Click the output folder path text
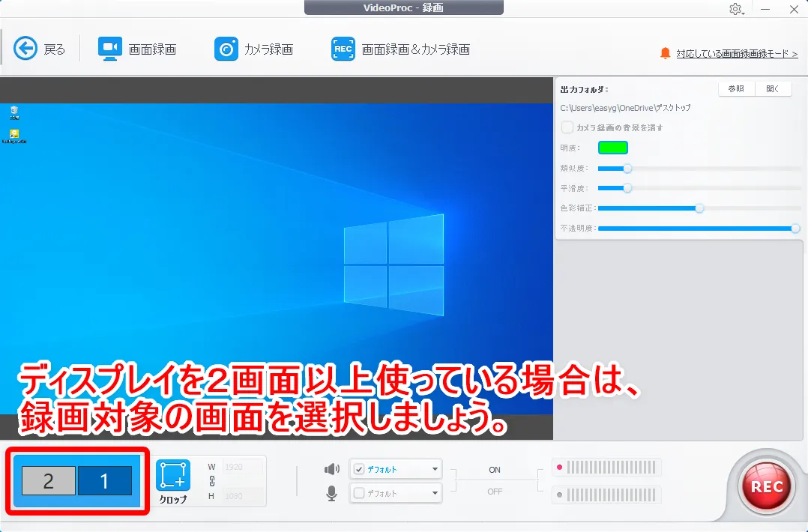 click(x=626, y=108)
